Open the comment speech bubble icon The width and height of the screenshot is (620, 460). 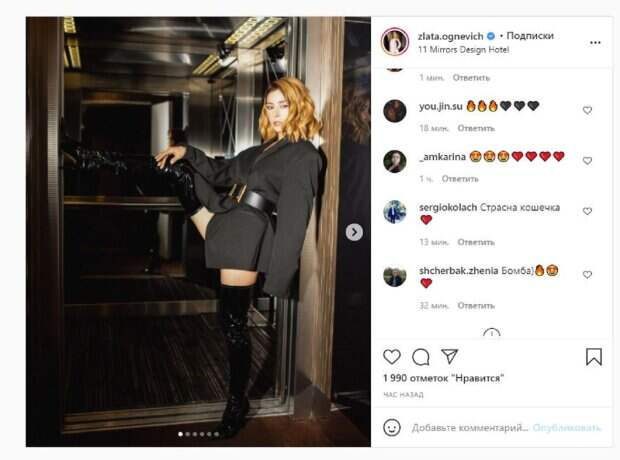[420, 357]
